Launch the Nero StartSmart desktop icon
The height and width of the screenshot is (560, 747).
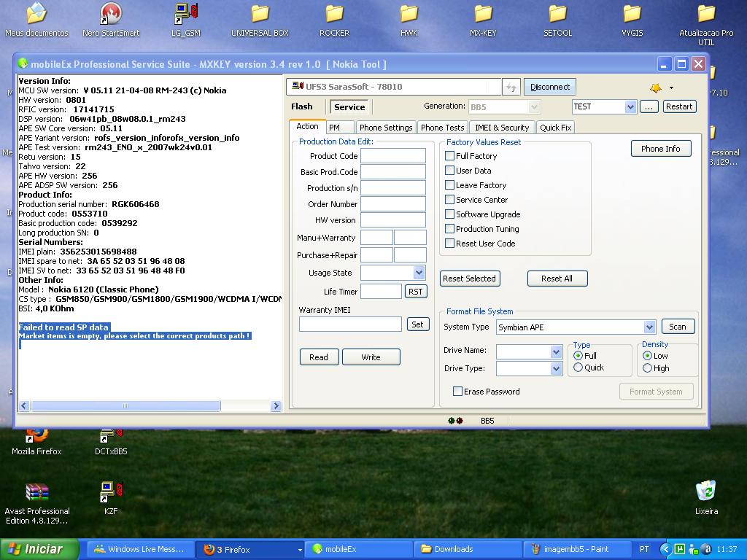pyautogui.click(x=111, y=14)
